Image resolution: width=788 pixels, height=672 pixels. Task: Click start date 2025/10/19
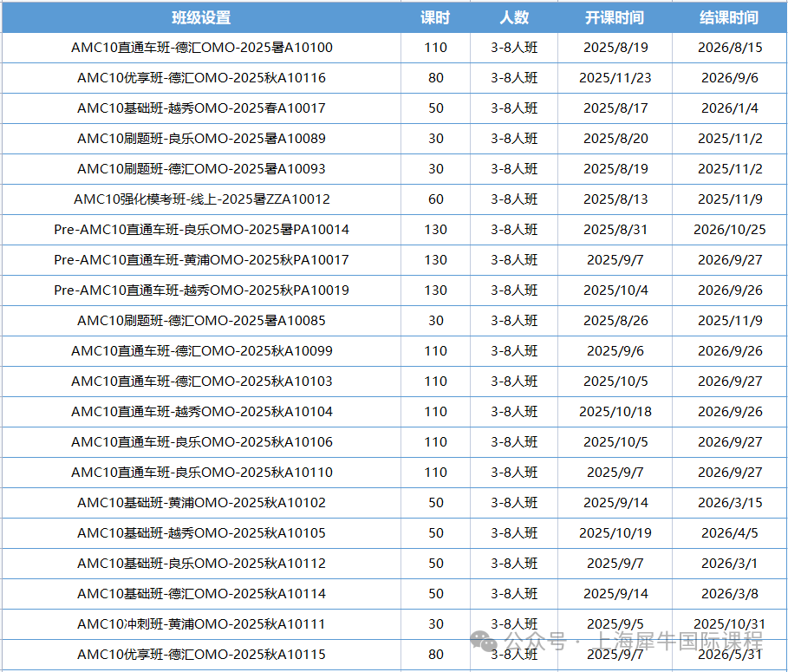pyautogui.click(x=615, y=532)
